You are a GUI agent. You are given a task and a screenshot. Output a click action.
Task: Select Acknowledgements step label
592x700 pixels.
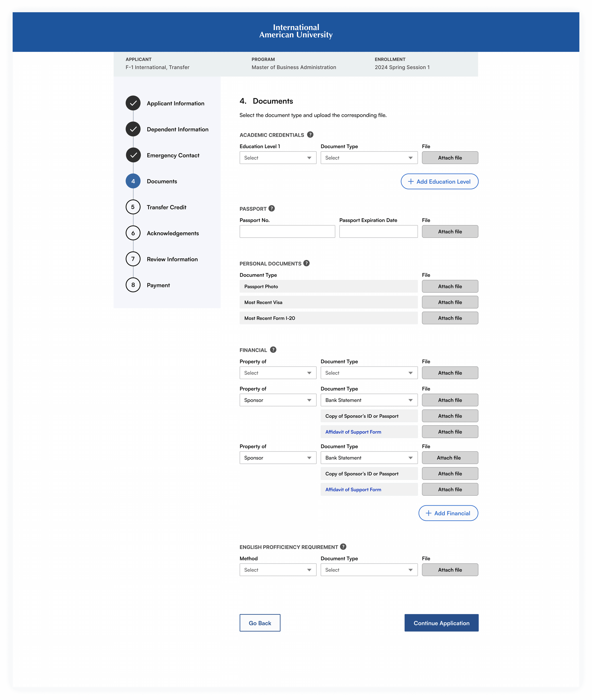(173, 233)
